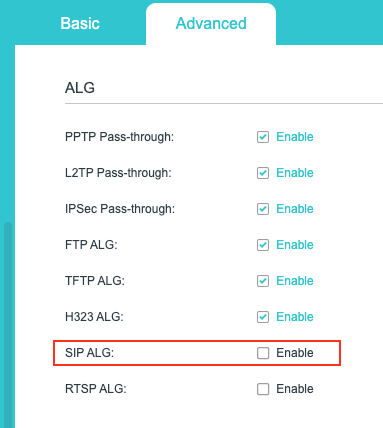Image resolution: width=383 pixels, height=428 pixels.
Task: Click the Enable label beside RTSP ALG
Action: click(x=295, y=389)
